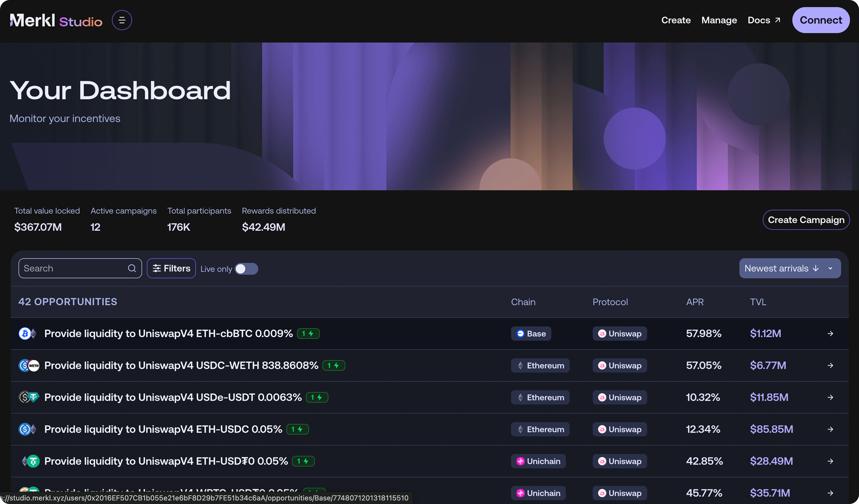
Task: Click Ethereum chain tag on USDe-USDT row
Action: click(540, 397)
